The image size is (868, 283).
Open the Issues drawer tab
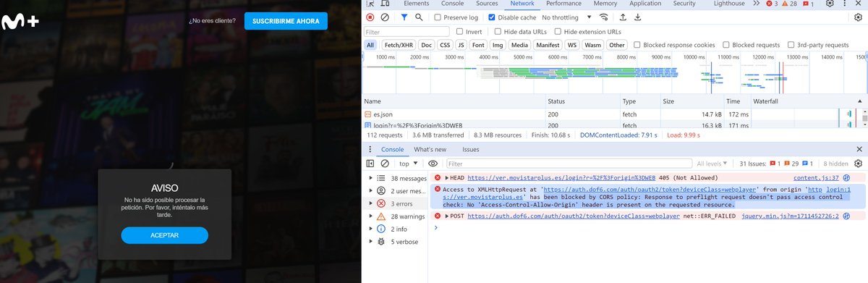(x=471, y=149)
